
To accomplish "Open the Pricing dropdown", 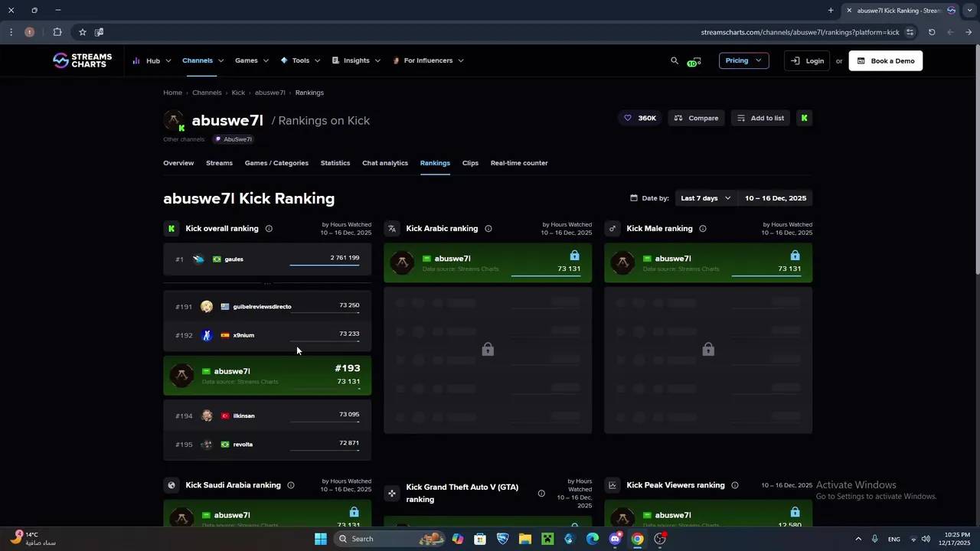I will coord(743,60).
